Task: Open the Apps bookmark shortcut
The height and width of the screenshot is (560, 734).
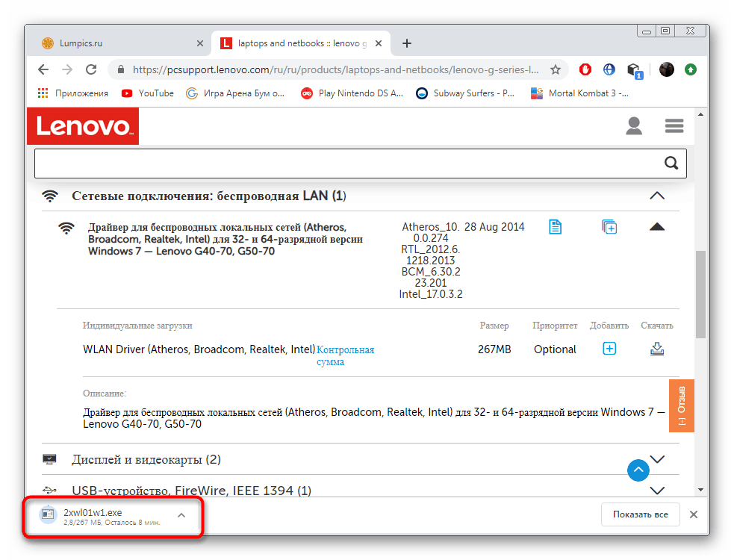Action: point(72,93)
